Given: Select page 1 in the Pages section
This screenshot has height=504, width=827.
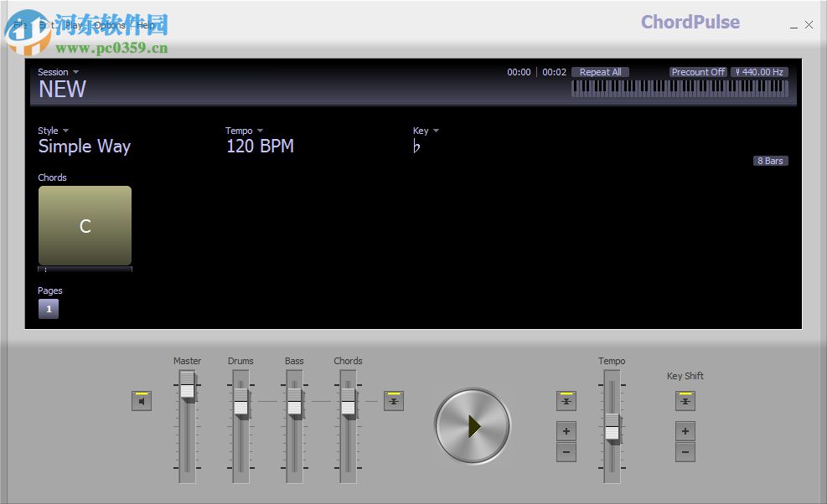Looking at the screenshot, I should [x=48, y=308].
